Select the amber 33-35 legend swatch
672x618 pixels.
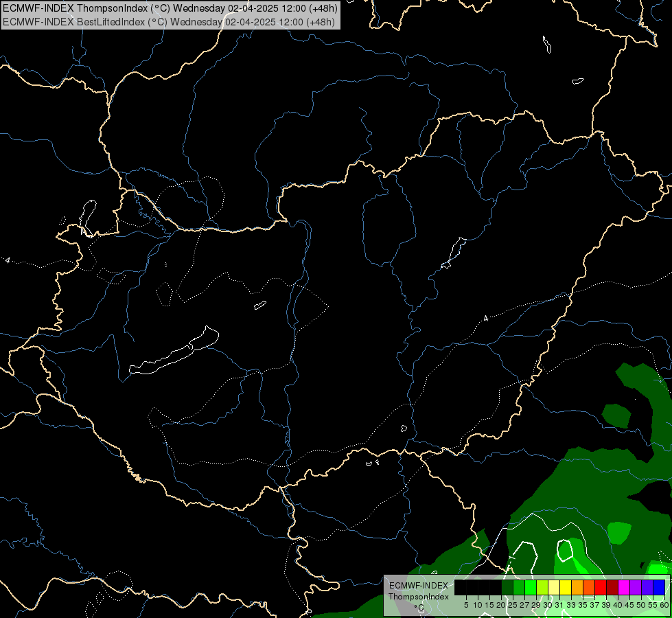(577, 587)
